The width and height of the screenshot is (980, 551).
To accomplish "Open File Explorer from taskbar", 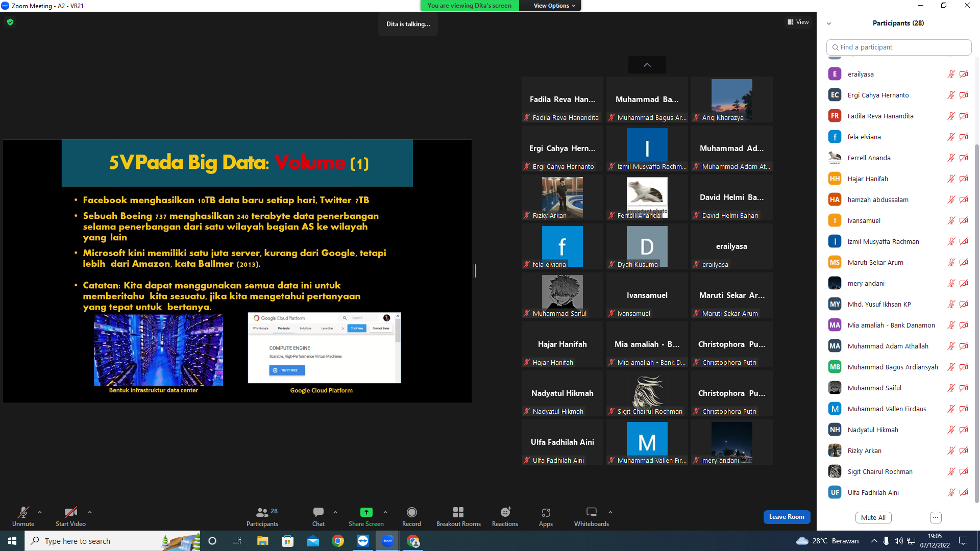I will tap(262, 541).
